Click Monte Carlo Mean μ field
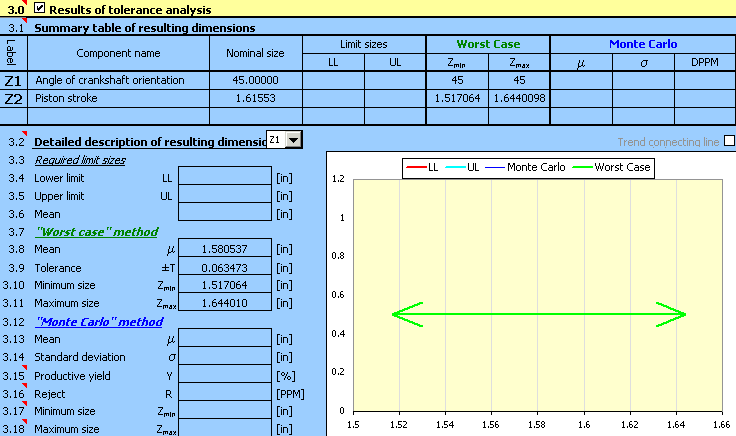This screenshot has width=736, height=436. point(225,338)
